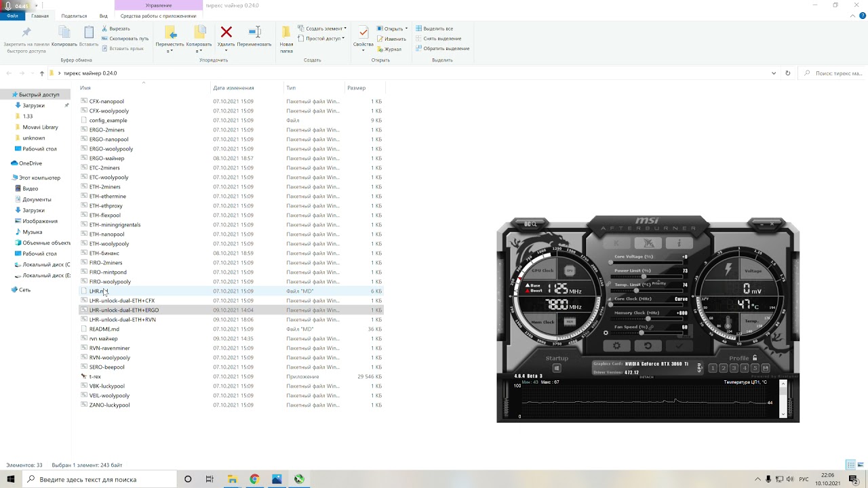868x488 pixels.
Task: Select Afterburner profile slot 5
Action: tap(755, 368)
